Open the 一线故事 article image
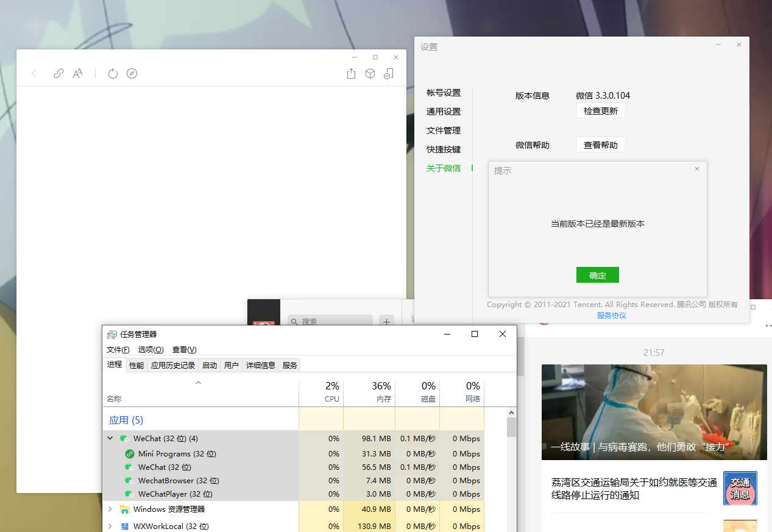Viewport: 772px width, 532px height. click(654, 412)
